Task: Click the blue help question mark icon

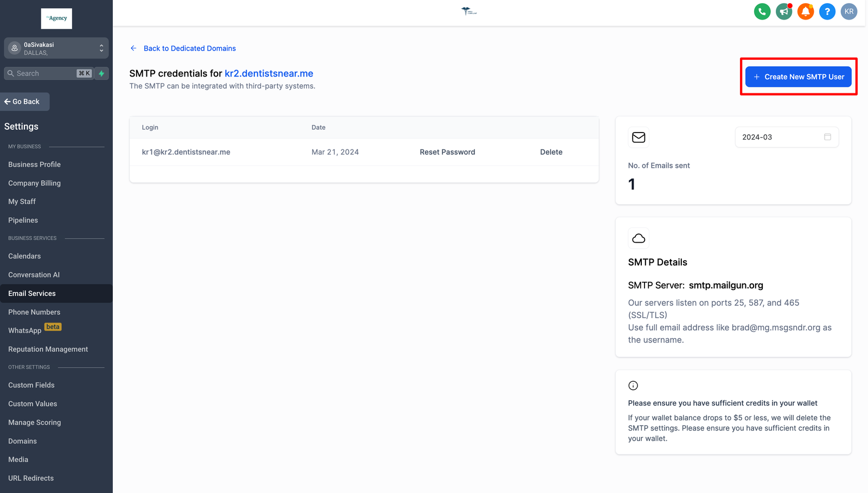Action: pos(827,11)
